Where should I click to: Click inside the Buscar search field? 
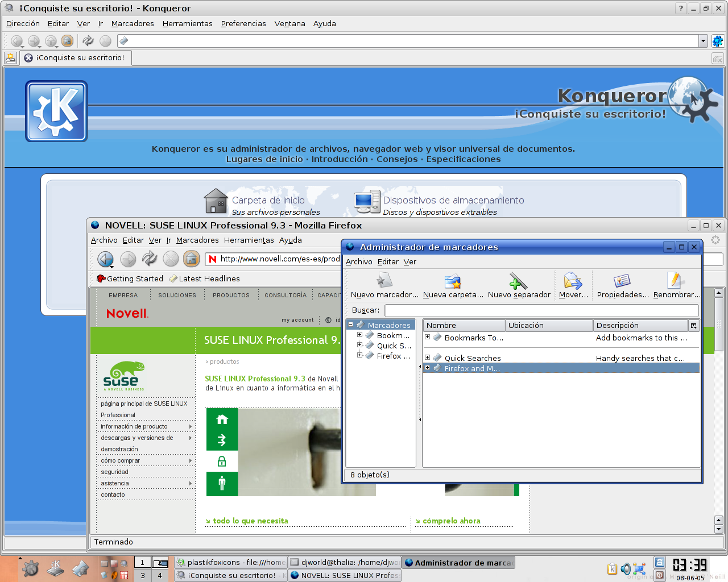click(x=541, y=310)
